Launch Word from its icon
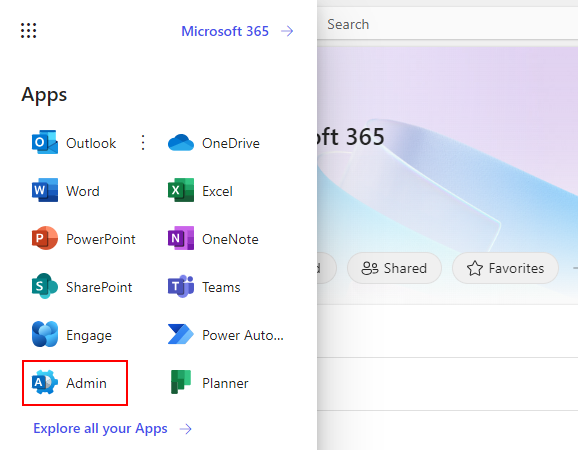Screen dimensions: 578x450 pyautogui.click(x=45, y=190)
